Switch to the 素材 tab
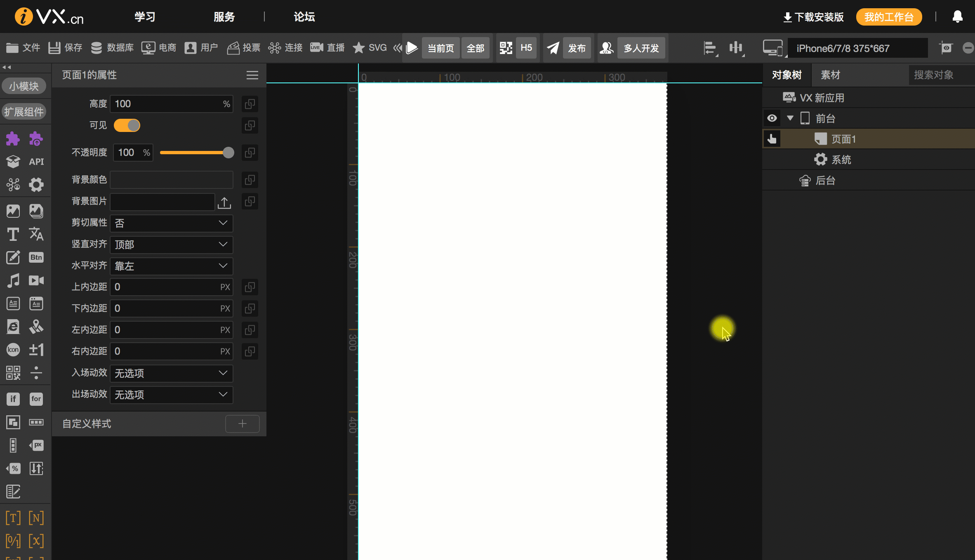Viewport: 975px width, 560px height. click(830, 75)
